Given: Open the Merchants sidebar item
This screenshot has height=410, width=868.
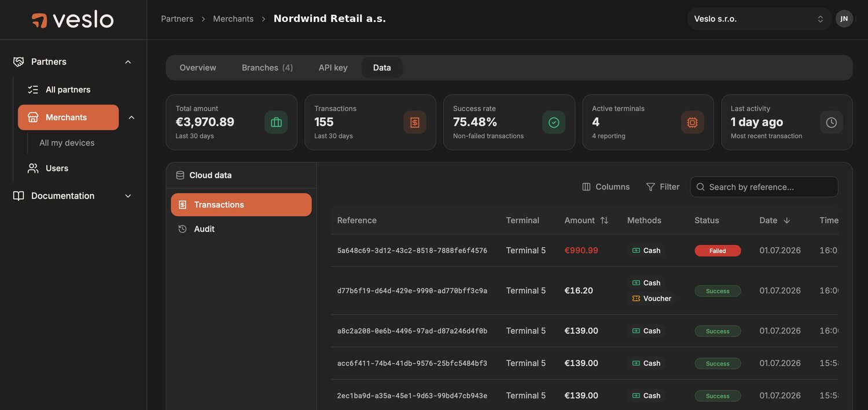Looking at the screenshot, I should tap(68, 117).
